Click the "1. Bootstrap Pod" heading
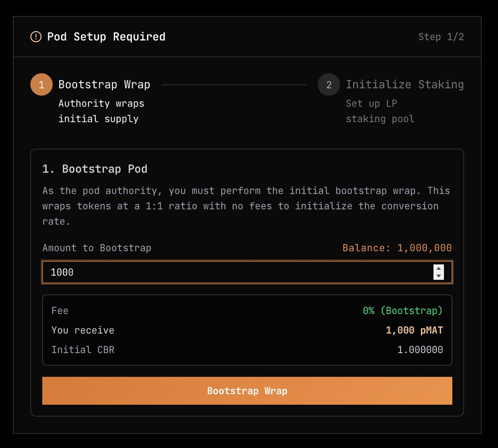Image resolution: width=498 pixels, height=448 pixels. click(95, 169)
